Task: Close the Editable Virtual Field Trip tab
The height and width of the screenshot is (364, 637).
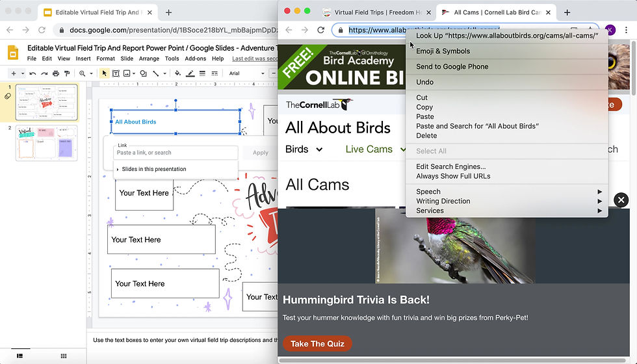Action: pos(149,12)
